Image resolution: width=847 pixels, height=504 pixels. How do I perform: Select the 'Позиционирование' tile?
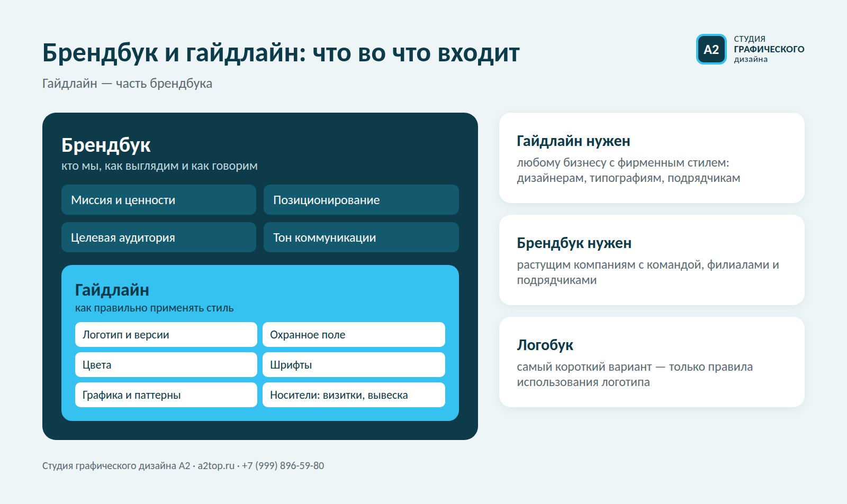coord(361,200)
